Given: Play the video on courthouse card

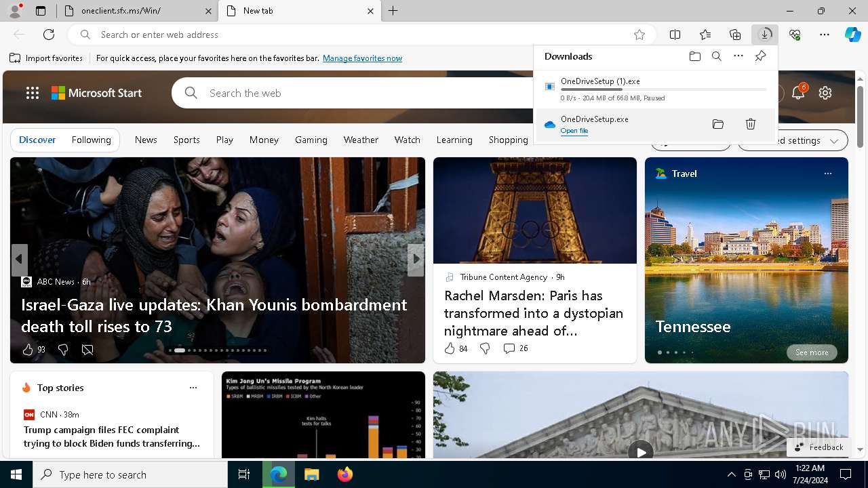Looking at the screenshot, I should pos(641,451).
